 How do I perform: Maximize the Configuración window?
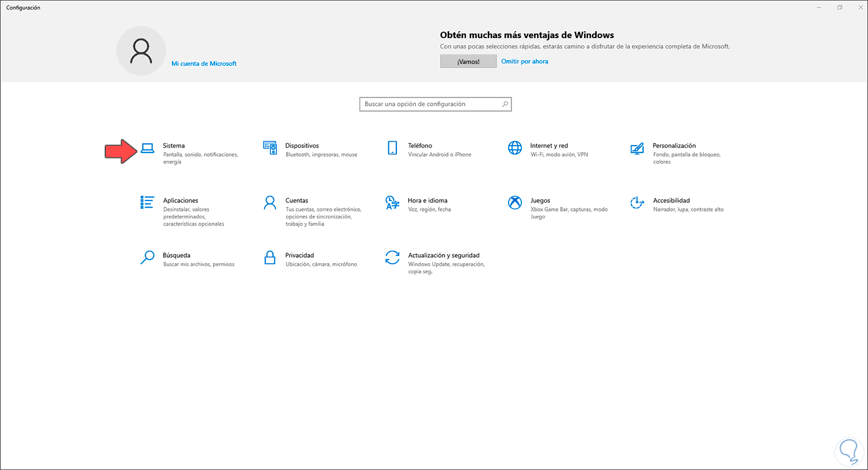pos(840,8)
